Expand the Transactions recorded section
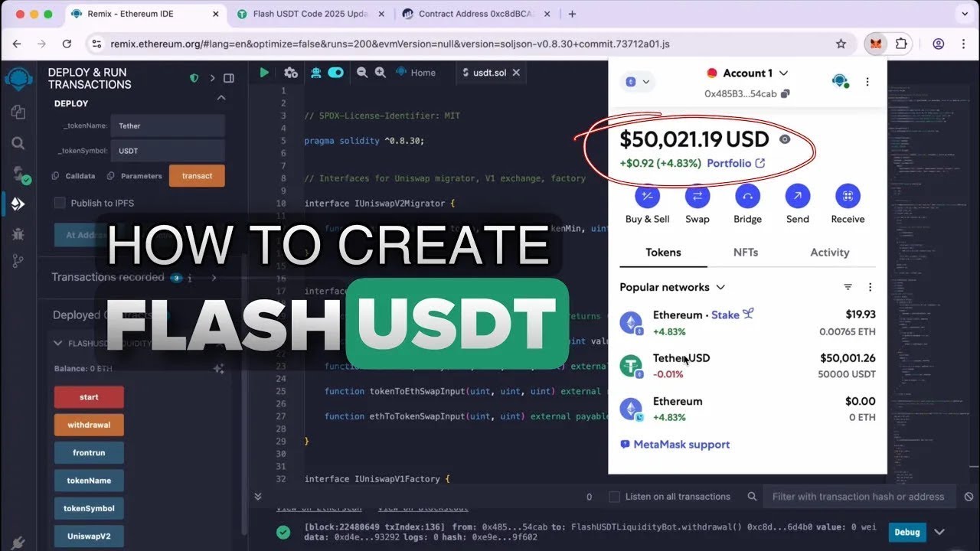Viewport: 980px width, 551px height. click(x=214, y=278)
